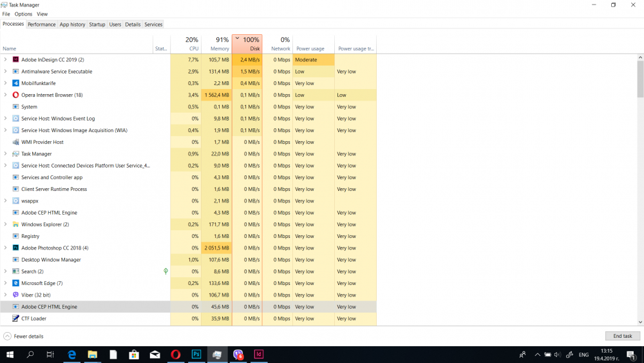644x363 pixels.
Task: Sort processes by CPU column
Action: point(185,44)
